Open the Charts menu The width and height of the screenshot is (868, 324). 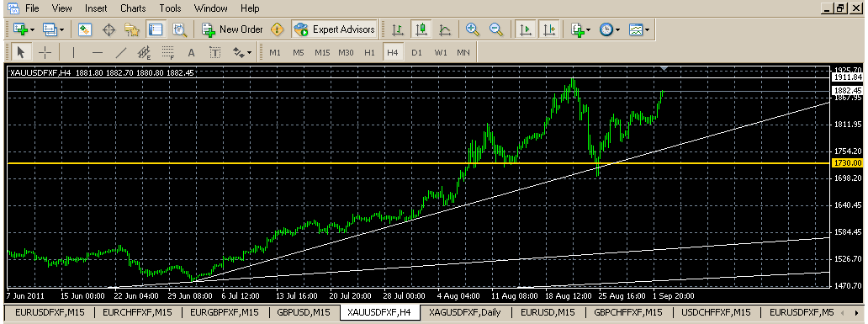tap(133, 8)
